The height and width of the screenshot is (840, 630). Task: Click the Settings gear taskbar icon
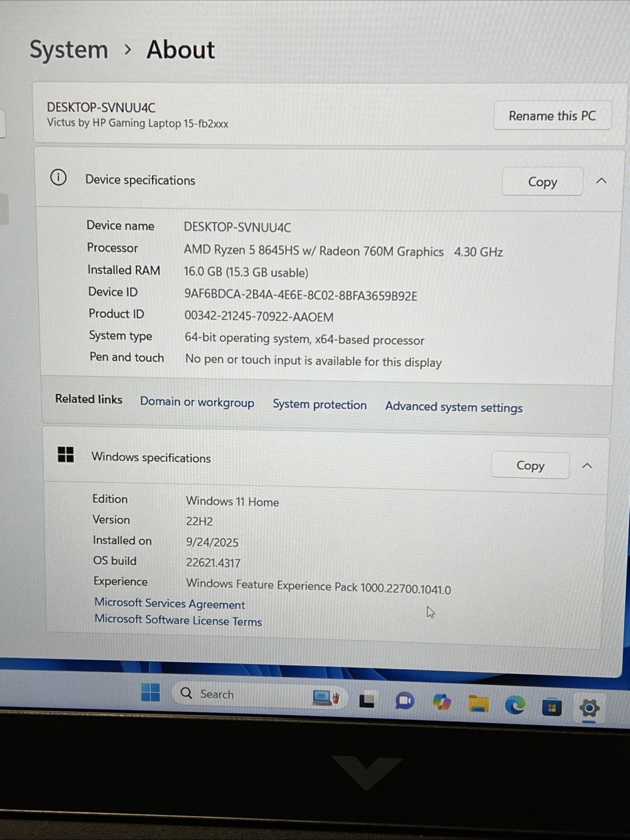589,708
